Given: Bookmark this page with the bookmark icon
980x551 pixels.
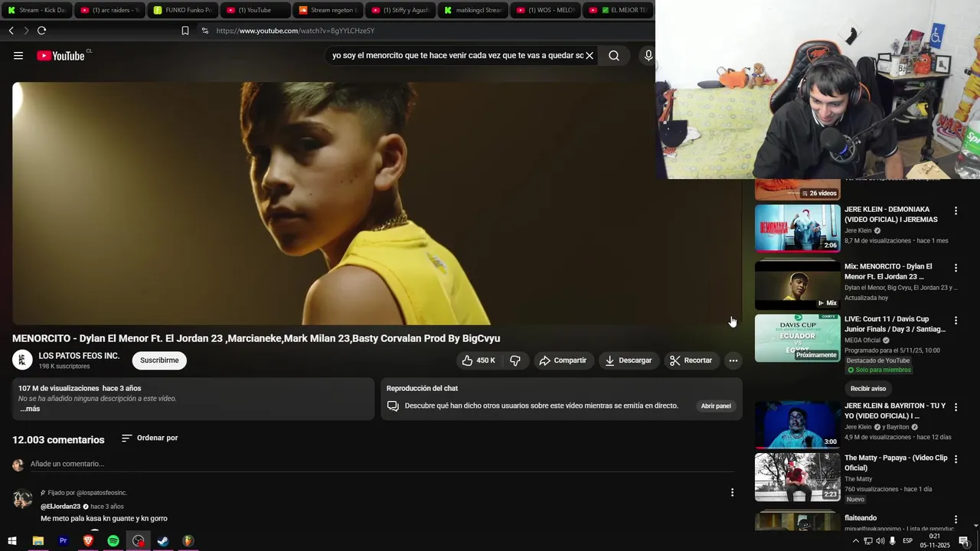Looking at the screenshot, I should pyautogui.click(x=185, y=31).
